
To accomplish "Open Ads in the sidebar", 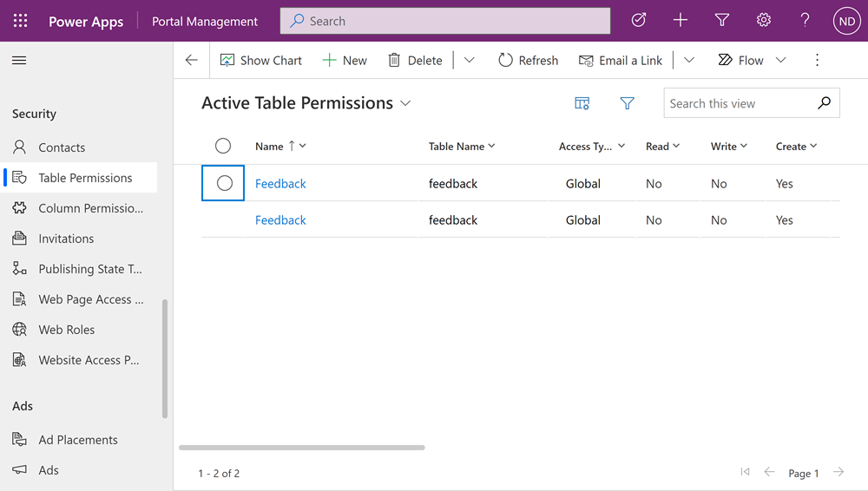I will tap(80, 470).
